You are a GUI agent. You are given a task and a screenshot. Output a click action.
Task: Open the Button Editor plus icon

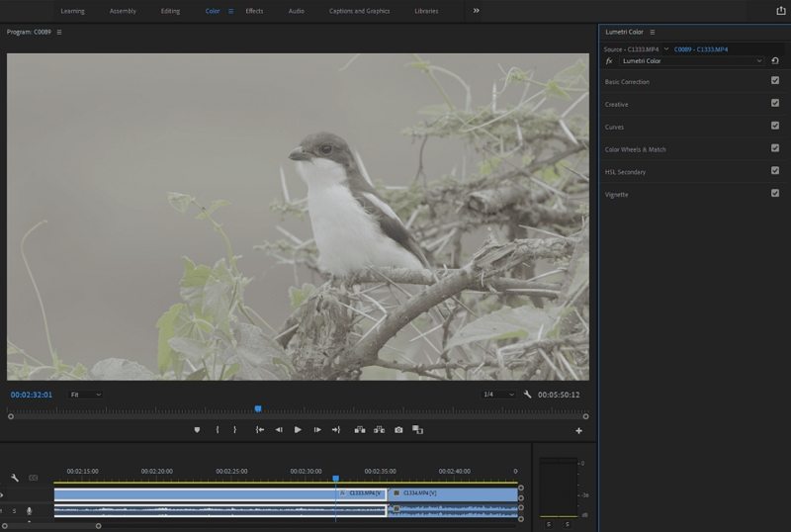(578, 430)
